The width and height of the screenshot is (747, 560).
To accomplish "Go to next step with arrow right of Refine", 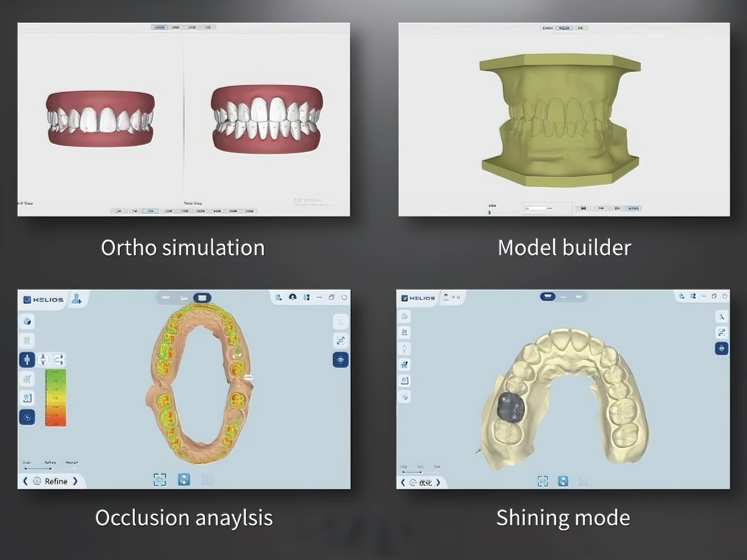I will pos(75,481).
